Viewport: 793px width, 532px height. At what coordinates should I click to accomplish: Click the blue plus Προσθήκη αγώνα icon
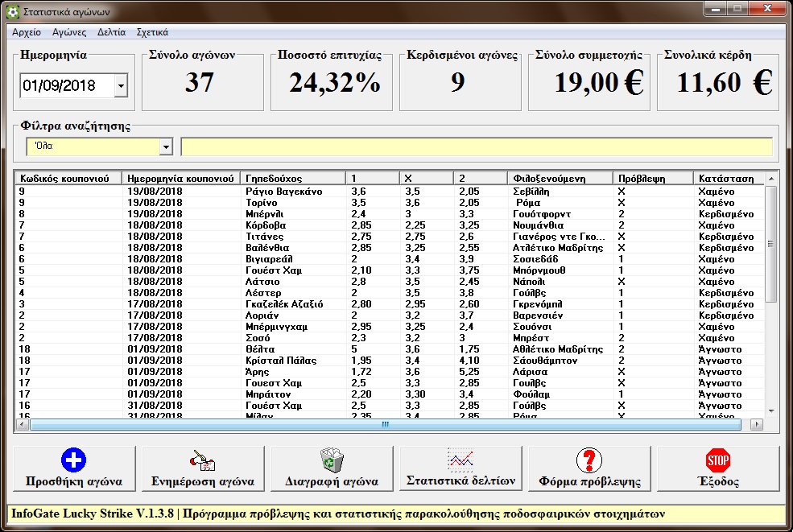73,461
